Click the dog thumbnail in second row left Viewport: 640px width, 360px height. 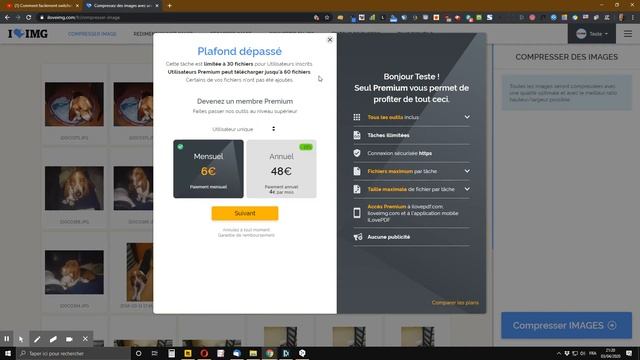point(74,188)
